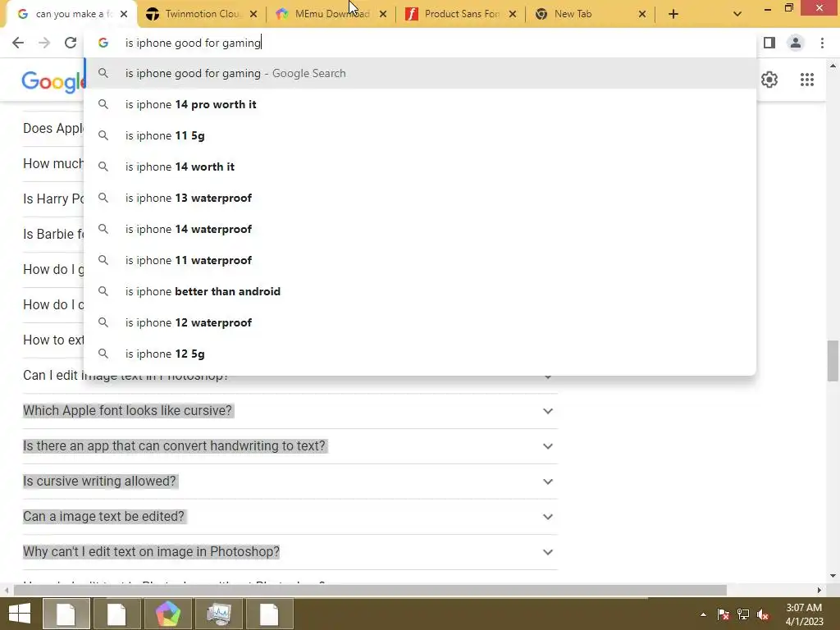This screenshot has height=630, width=840.
Task: Choose suggestion 'is iphone 11 waterproof'
Action: [420, 260]
